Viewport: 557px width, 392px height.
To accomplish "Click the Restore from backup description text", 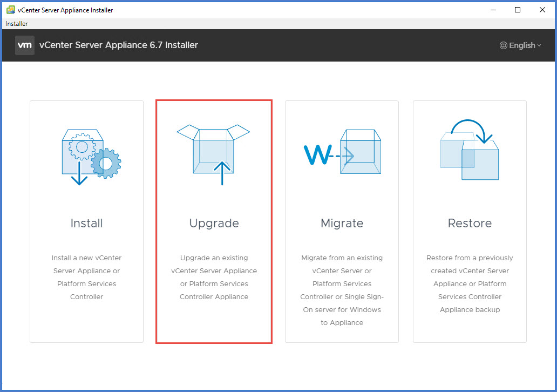I will (470, 284).
